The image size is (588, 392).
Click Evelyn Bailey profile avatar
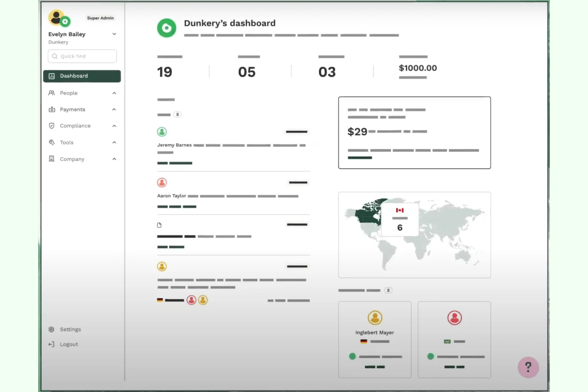coord(58,18)
